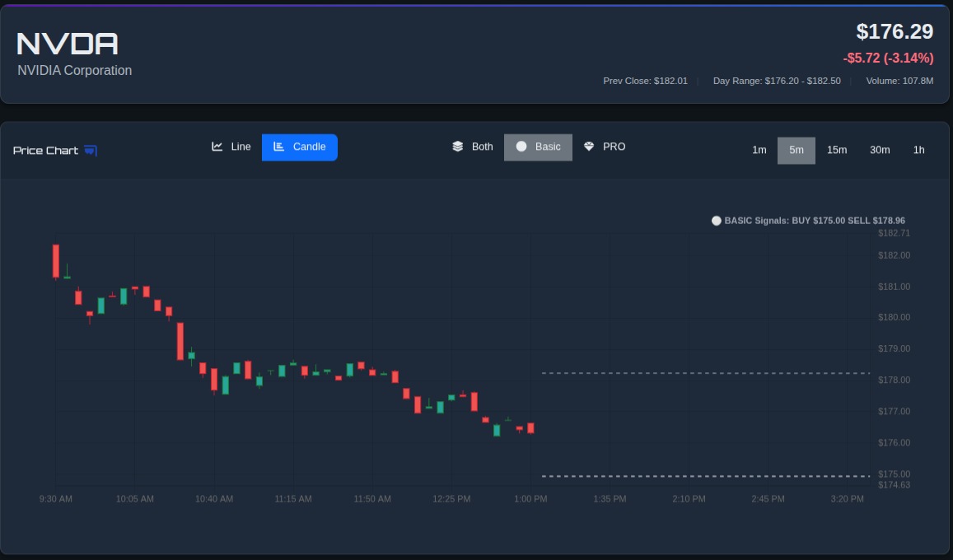Click the layered stack icon next to Both
Screen dimensions: 953x560
pos(457,146)
